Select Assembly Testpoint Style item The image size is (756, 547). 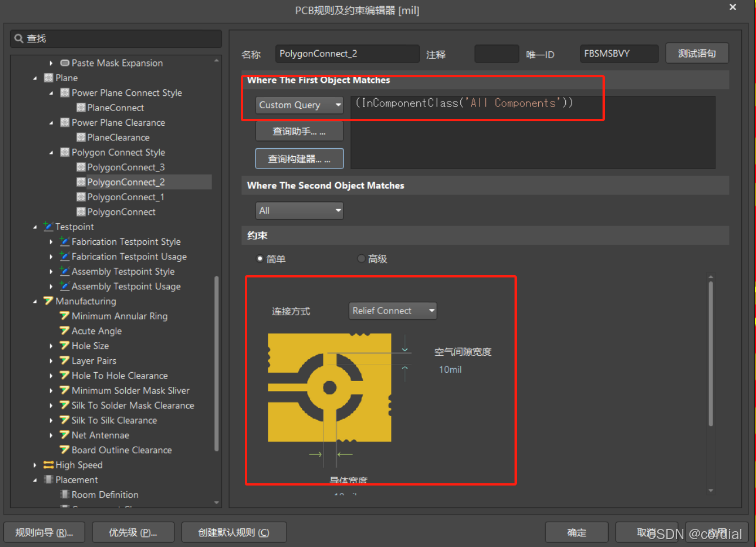[123, 271]
